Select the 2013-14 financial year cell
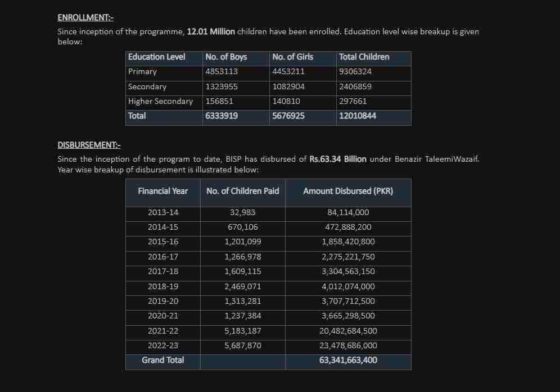This screenshot has height=392, width=560. (163, 213)
